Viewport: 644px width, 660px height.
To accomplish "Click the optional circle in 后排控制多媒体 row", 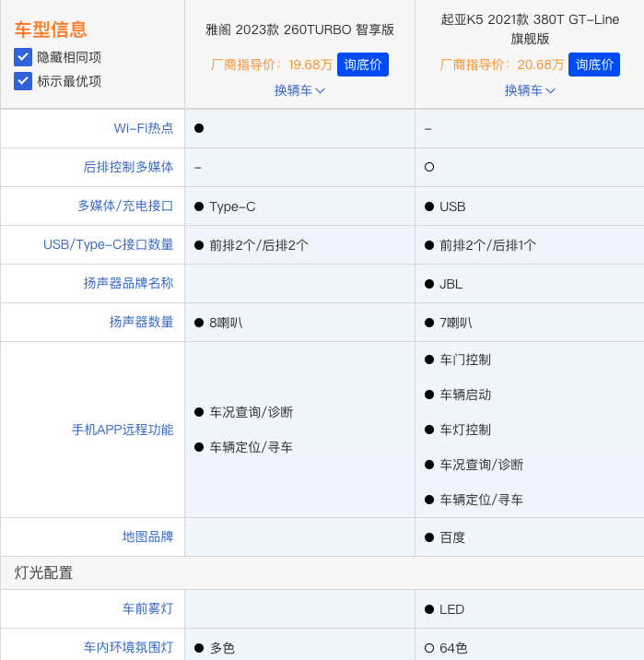I will (x=429, y=167).
